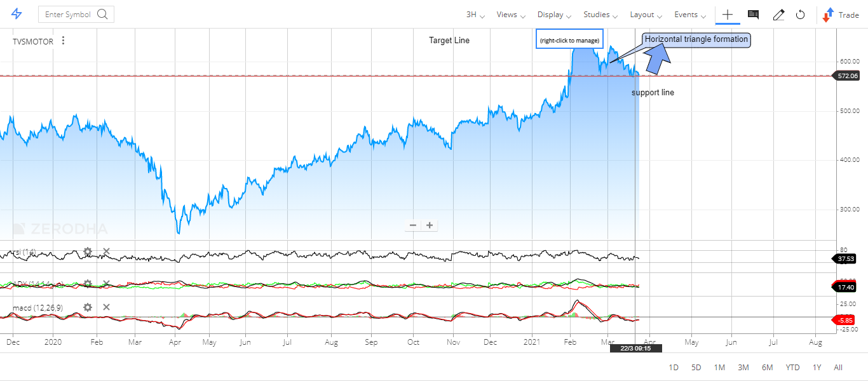868x381 pixels.
Task: Focus the Enter Symbol search field
Action: [x=76, y=15]
